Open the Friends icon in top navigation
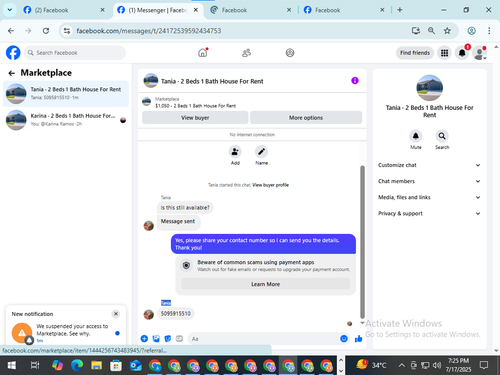The height and width of the screenshot is (375, 500). 246,53
